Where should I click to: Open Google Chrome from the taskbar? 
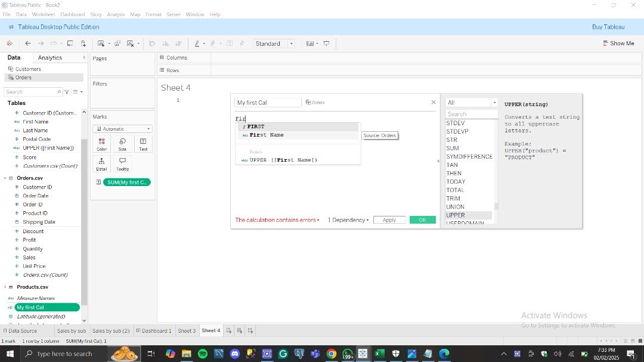tap(332, 354)
